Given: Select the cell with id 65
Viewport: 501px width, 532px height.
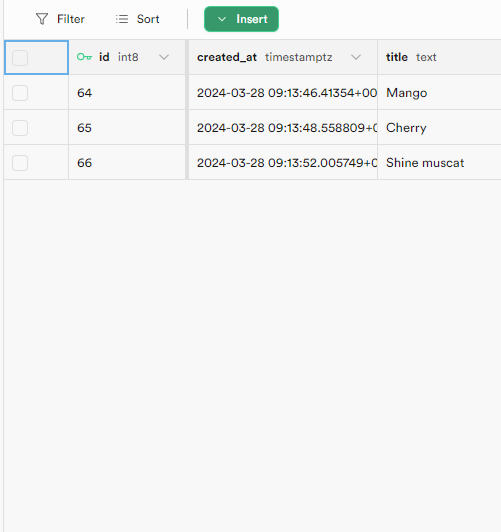Looking at the screenshot, I should tap(127, 128).
